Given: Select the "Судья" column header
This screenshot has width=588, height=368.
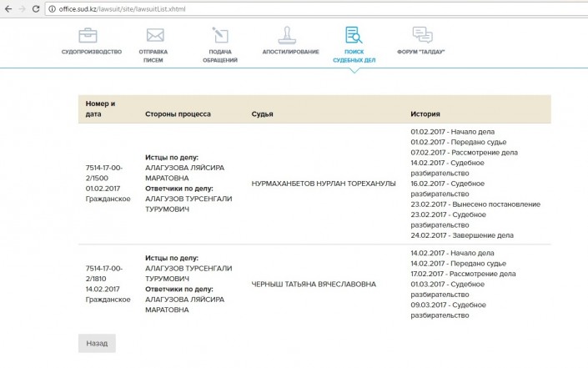Looking at the screenshot, I should (x=263, y=113).
